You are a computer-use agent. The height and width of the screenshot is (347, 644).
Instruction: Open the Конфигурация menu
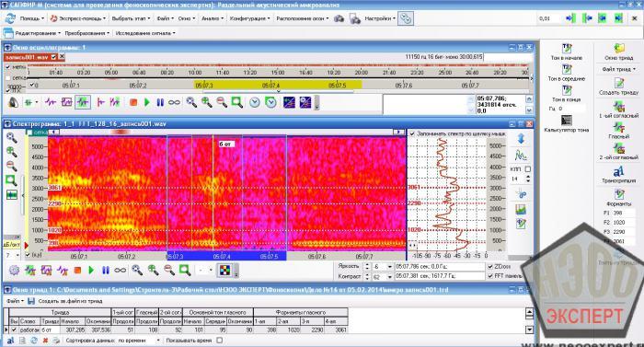coord(249,18)
